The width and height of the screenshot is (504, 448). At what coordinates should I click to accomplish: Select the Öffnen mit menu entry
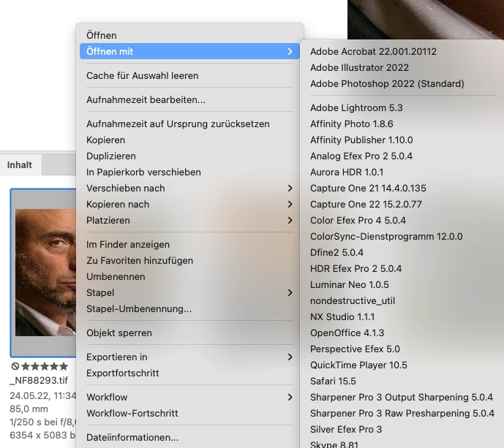(189, 51)
